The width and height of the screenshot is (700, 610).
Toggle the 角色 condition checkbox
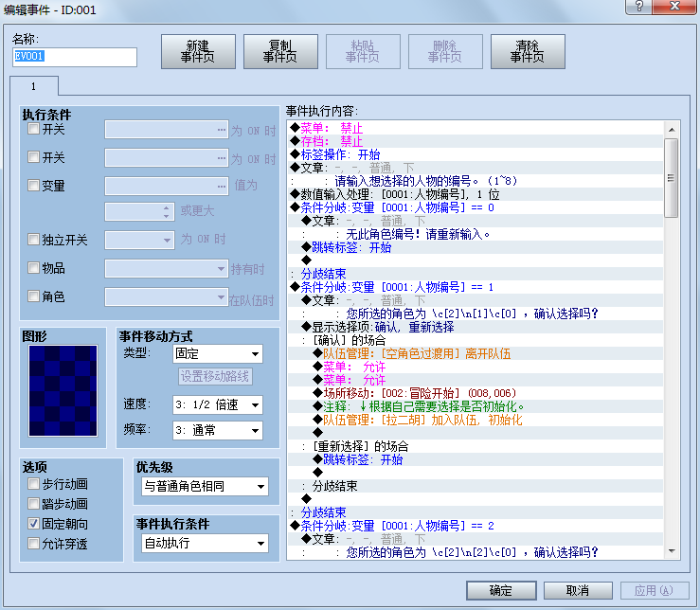[x=33, y=296]
